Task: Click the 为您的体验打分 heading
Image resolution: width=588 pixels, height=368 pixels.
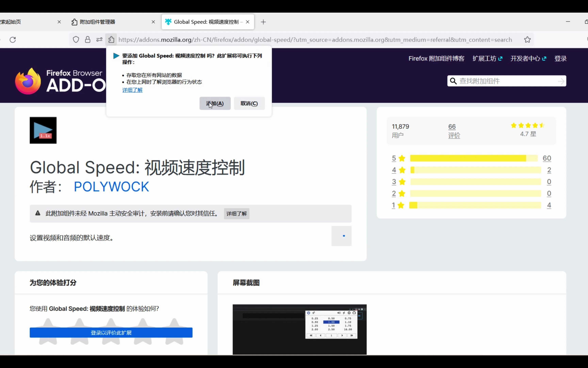Action: point(53,283)
